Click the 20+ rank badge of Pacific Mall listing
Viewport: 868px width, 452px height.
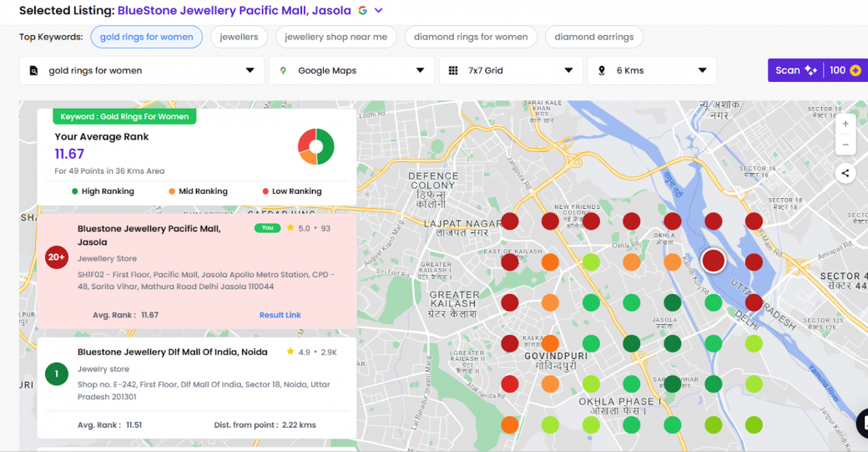(57, 257)
